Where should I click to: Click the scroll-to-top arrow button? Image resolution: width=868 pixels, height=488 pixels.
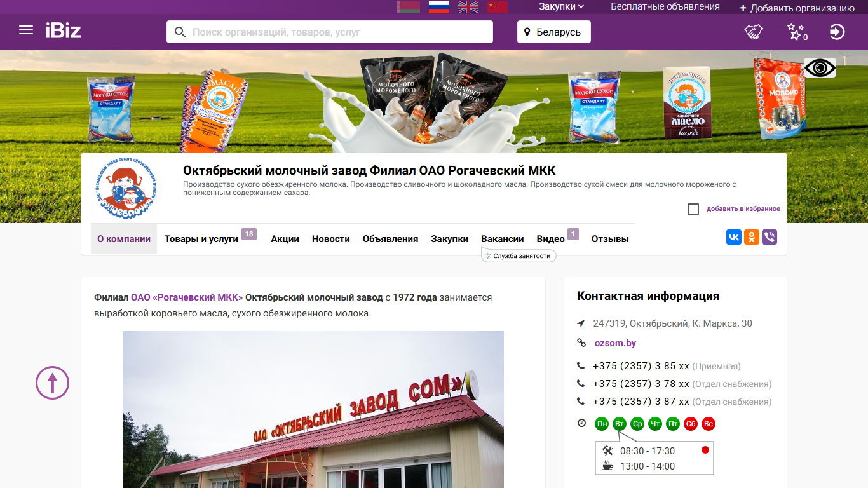click(x=52, y=383)
